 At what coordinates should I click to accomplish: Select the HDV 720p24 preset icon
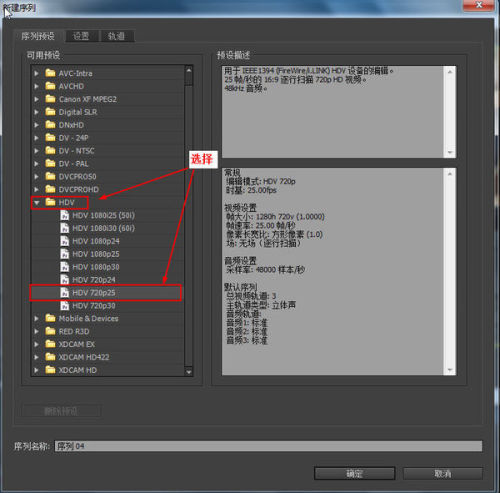(65, 280)
